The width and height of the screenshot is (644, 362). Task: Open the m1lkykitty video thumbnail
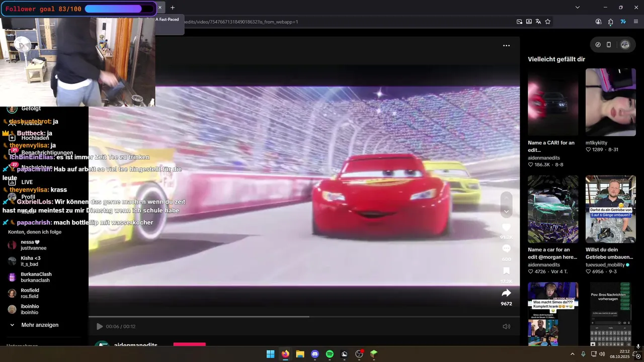(610, 102)
